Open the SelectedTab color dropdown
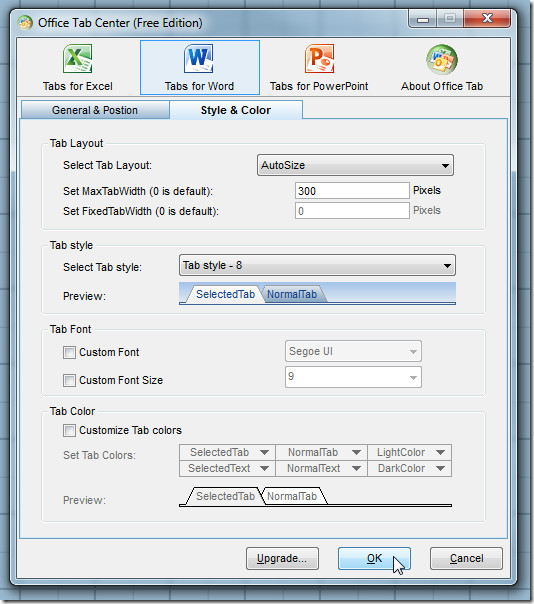The height and width of the screenshot is (604, 534). [227, 452]
